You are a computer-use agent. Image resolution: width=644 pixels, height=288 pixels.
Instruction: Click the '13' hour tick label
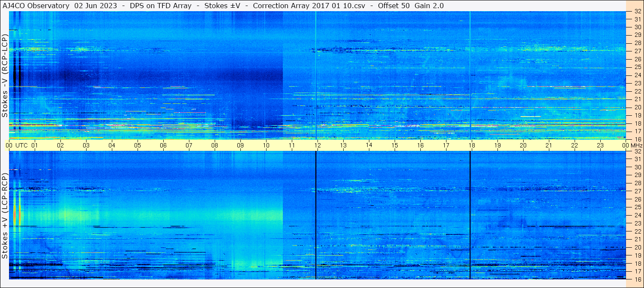click(x=343, y=145)
